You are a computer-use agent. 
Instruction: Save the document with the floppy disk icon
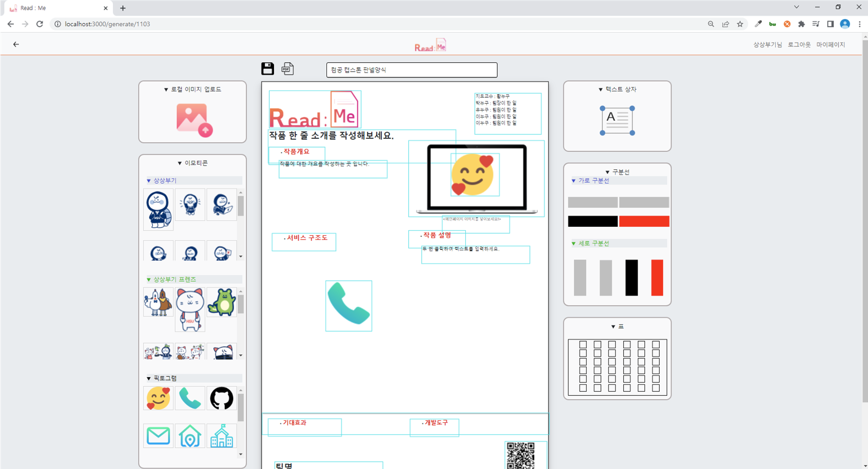tap(268, 68)
